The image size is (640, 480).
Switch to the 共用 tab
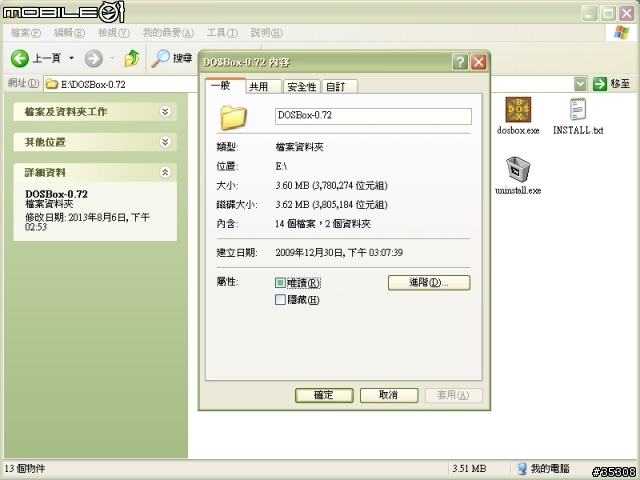pos(264,87)
